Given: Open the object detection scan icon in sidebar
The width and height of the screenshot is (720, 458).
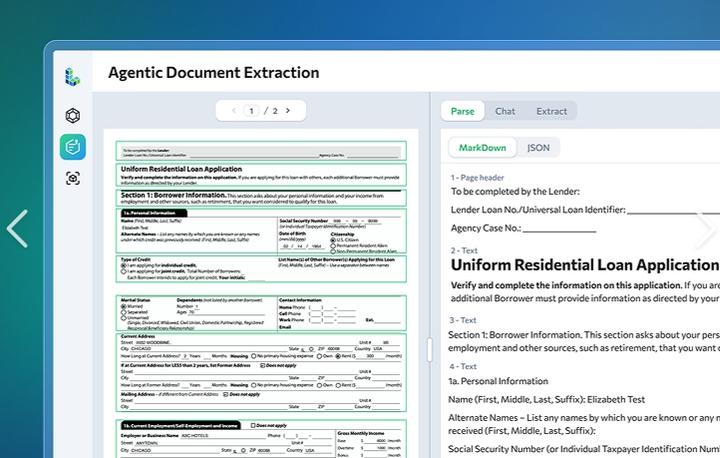Looking at the screenshot, I should (x=73, y=178).
